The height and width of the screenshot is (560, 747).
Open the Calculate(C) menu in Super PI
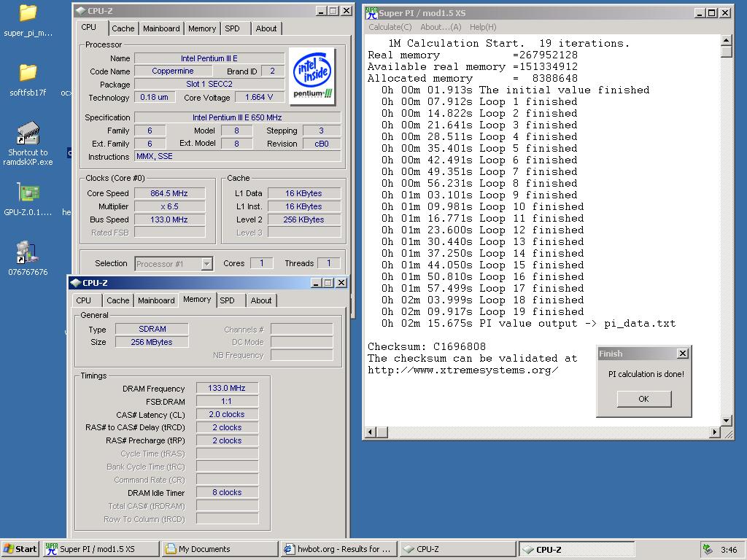point(390,27)
